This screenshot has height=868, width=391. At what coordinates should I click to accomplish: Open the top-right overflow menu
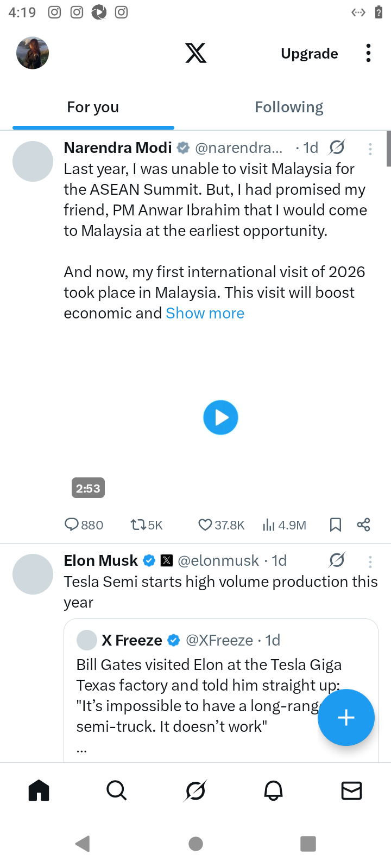(x=368, y=53)
